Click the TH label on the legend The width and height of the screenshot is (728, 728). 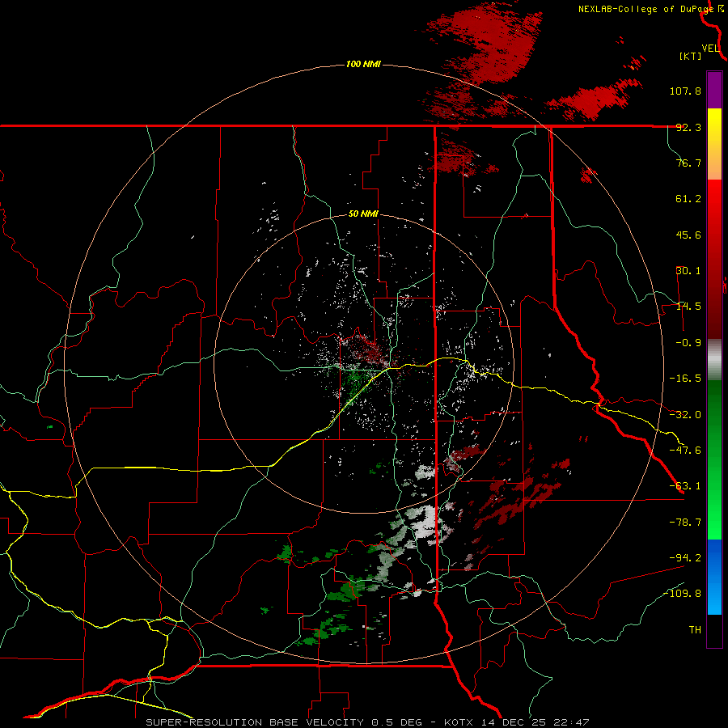point(695,629)
